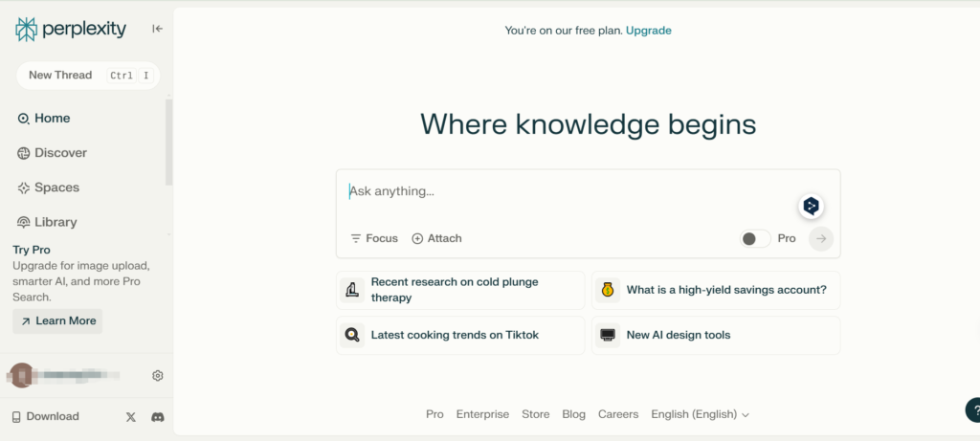980x441 pixels.
Task: Click the Perplexity logo
Action: [x=71, y=29]
